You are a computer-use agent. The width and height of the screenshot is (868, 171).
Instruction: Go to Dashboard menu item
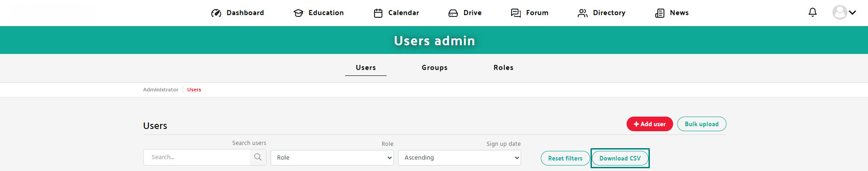click(x=245, y=13)
